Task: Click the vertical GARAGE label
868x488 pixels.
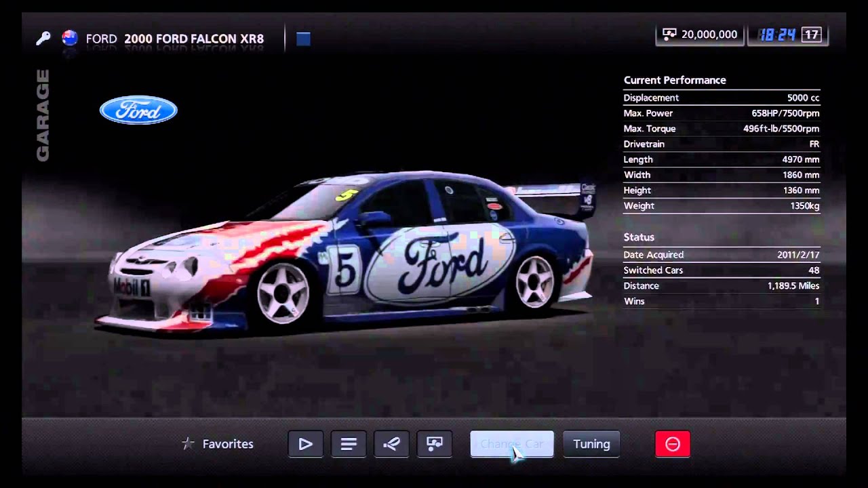Action: [43, 115]
